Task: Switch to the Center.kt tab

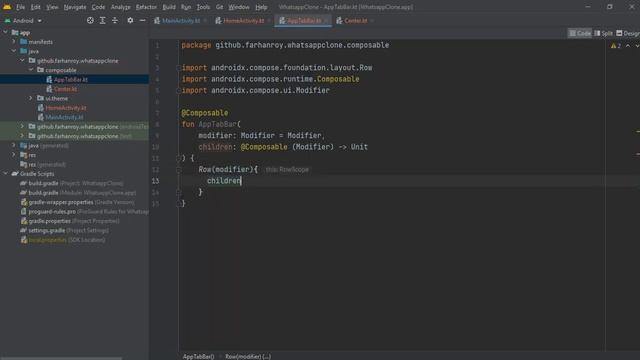Action: coord(355,20)
